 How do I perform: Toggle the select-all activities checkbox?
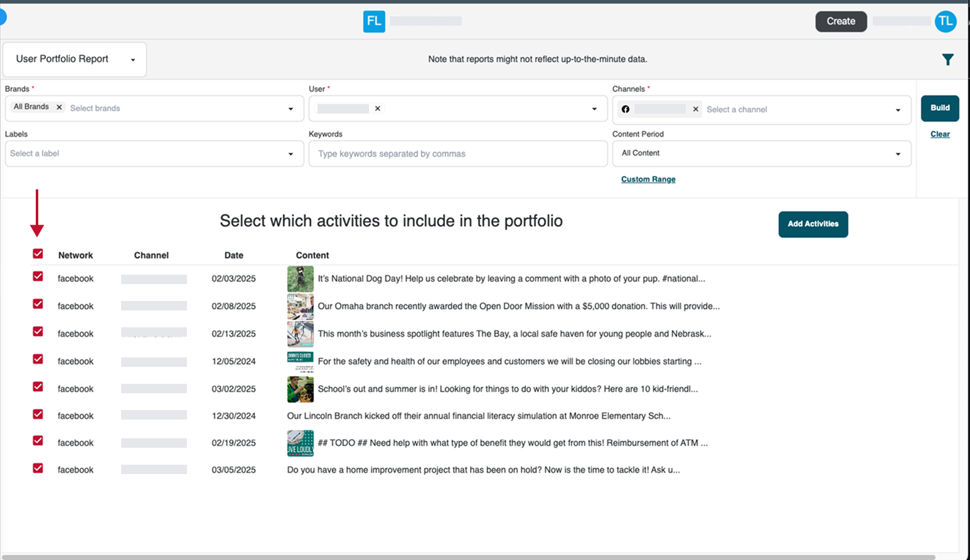click(x=38, y=254)
